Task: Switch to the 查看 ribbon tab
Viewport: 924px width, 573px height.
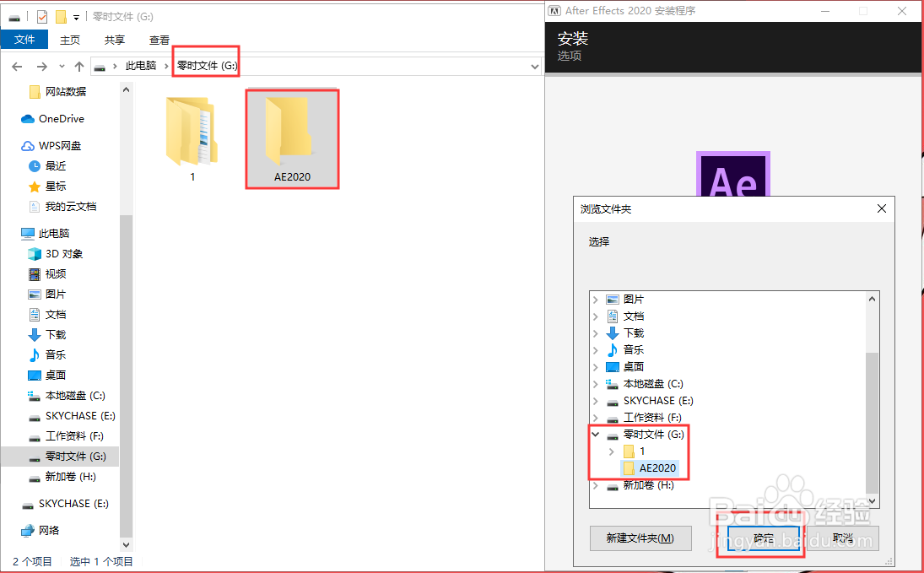Action: (160, 39)
